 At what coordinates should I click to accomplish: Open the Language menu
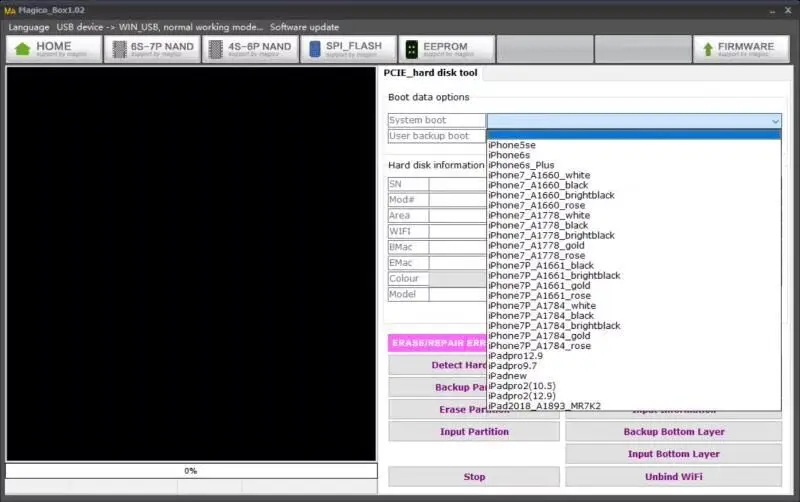point(29,27)
